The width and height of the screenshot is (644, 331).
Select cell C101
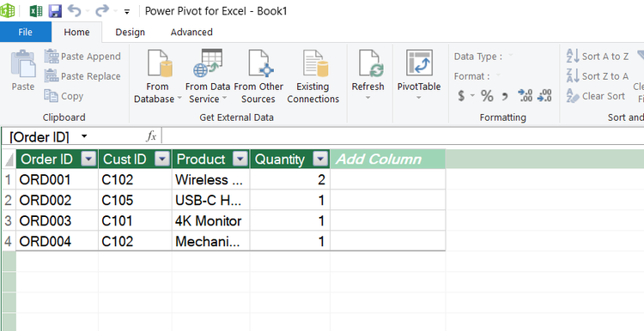pyautogui.click(x=135, y=220)
